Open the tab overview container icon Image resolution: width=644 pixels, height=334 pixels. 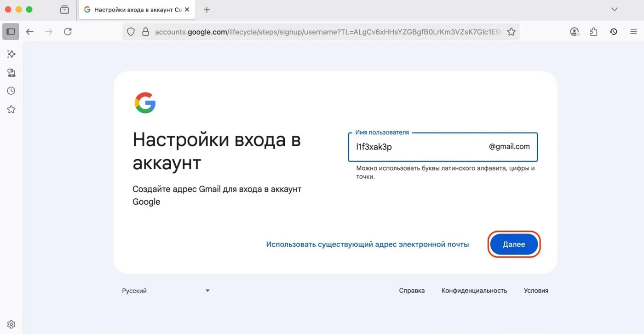click(x=64, y=10)
